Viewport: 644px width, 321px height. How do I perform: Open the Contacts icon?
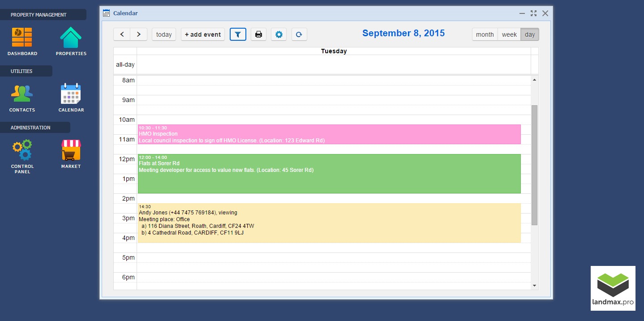click(x=22, y=94)
